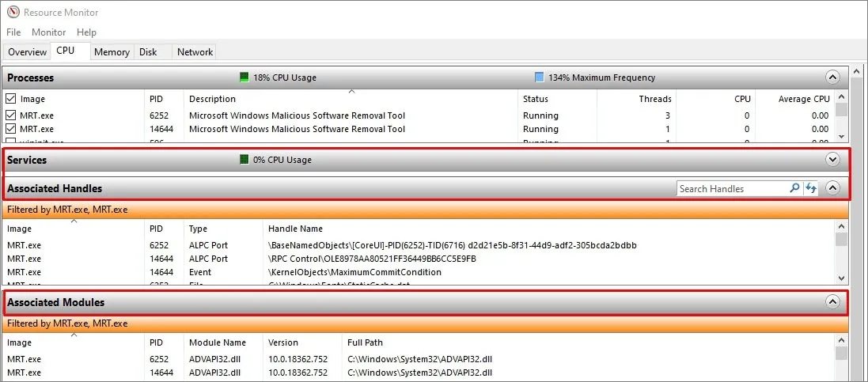
Task: Collapse the Processes section
Action: [832, 78]
